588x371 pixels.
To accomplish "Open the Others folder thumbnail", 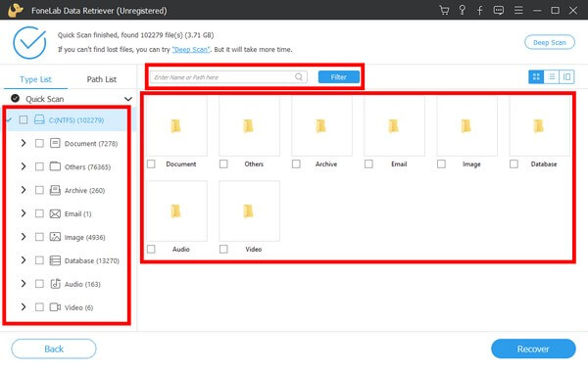I will tap(249, 126).
